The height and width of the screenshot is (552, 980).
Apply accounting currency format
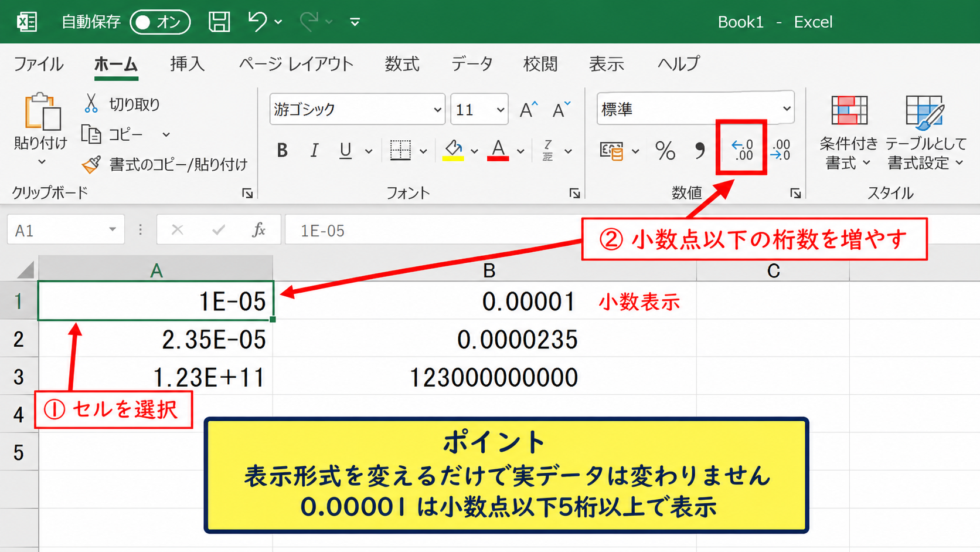tap(611, 151)
